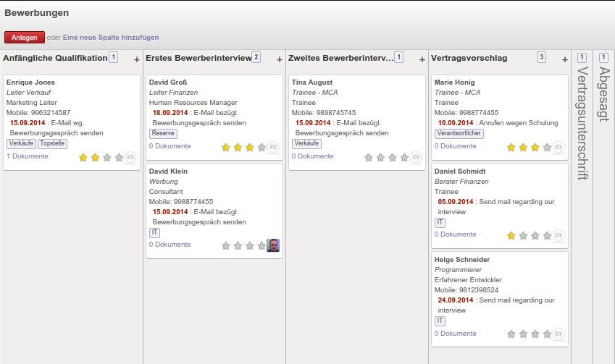Click the plus icon in Anfängliche Qualifikation column
This screenshot has height=364, width=615.
point(137,60)
